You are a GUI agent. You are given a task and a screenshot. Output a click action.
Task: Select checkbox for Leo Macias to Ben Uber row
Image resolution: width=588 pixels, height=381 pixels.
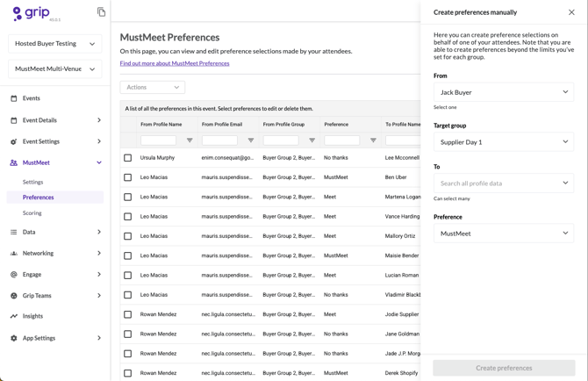tap(128, 177)
